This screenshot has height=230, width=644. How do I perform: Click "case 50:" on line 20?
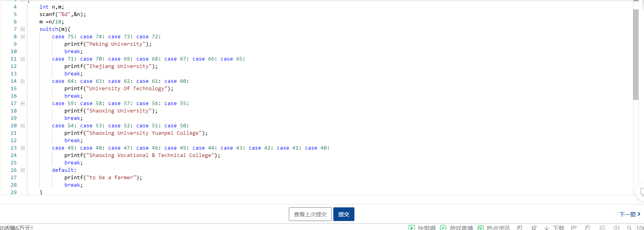pyautogui.click(x=177, y=126)
